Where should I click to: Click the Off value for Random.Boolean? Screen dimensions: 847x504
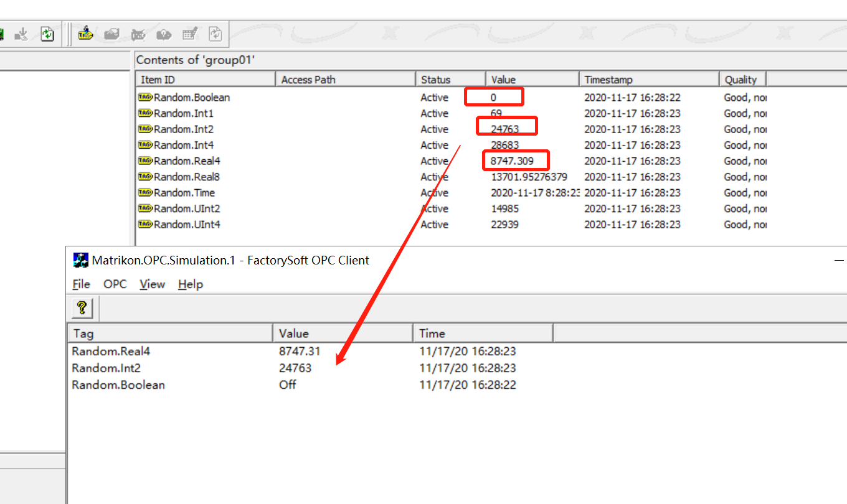(x=287, y=385)
